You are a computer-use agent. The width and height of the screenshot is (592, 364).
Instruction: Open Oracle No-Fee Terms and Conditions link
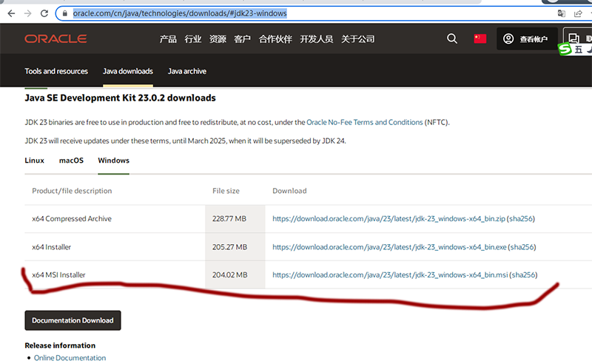pyautogui.click(x=364, y=122)
